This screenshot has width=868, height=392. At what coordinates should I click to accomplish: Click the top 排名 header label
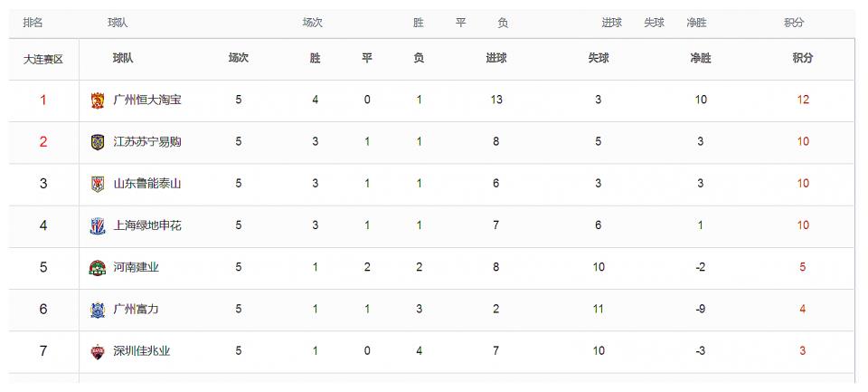pyautogui.click(x=33, y=23)
